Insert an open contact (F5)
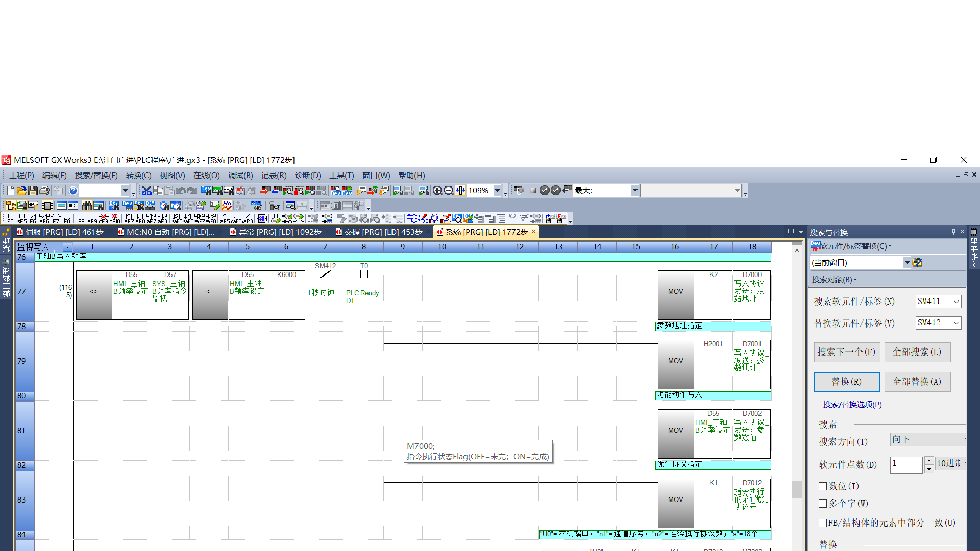Image resolution: width=980 pixels, height=551 pixels. point(10,219)
